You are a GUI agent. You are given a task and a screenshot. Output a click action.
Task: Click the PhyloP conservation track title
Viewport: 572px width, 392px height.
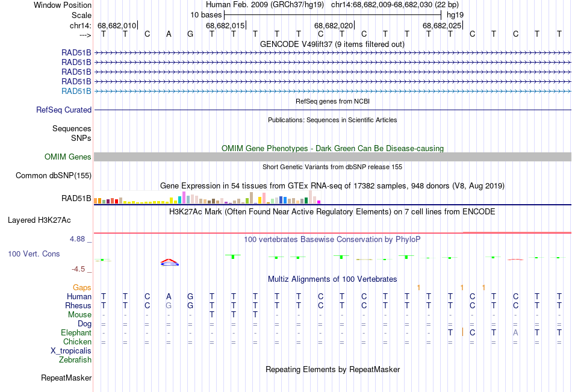tap(332, 240)
